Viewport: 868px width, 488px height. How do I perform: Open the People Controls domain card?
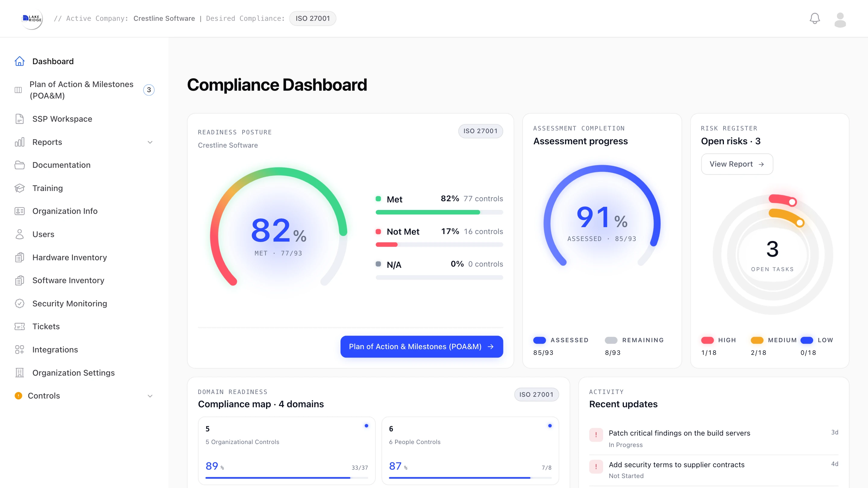470,451
